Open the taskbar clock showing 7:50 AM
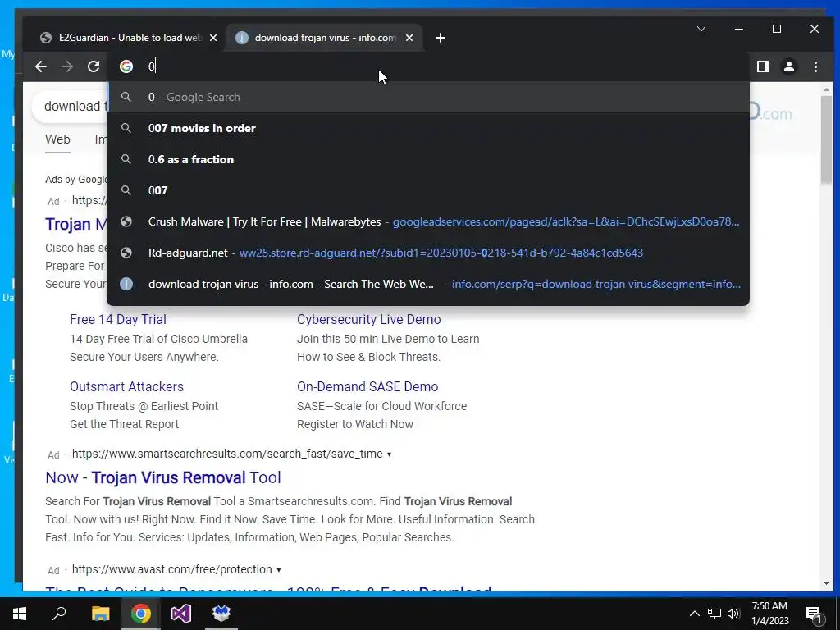The width and height of the screenshot is (840, 630). click(x=769, y=614)
